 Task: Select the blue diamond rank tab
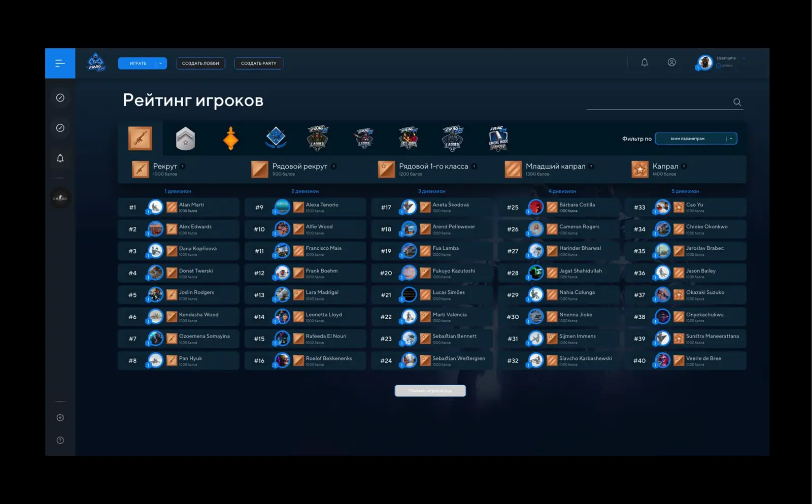(x=276, y=138)
